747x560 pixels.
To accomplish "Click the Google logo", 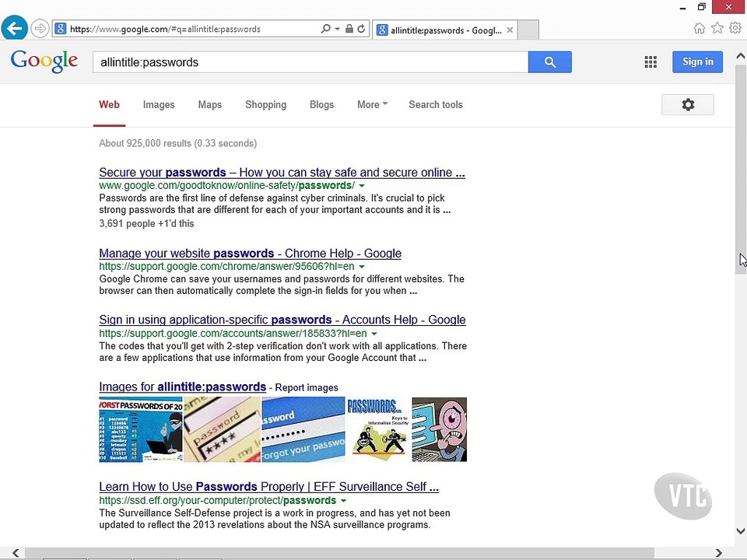I will (44, 61).
